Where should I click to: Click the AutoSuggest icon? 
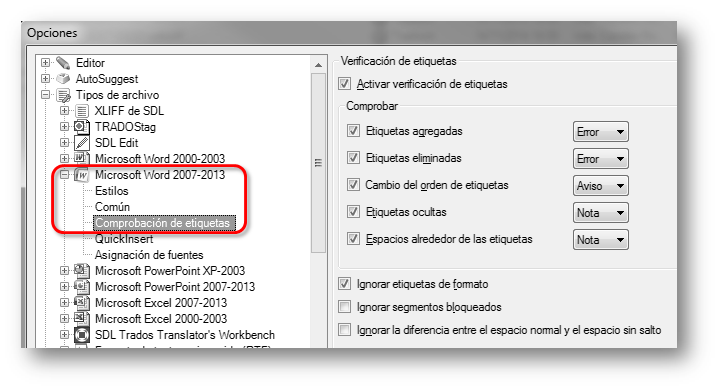click(x=63, y=79)
